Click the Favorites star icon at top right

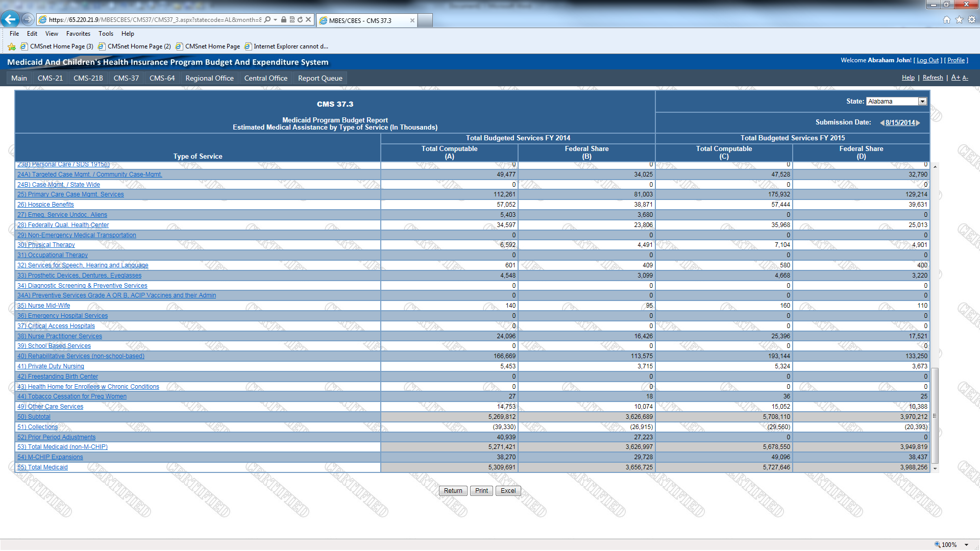(x=959, y=19)
